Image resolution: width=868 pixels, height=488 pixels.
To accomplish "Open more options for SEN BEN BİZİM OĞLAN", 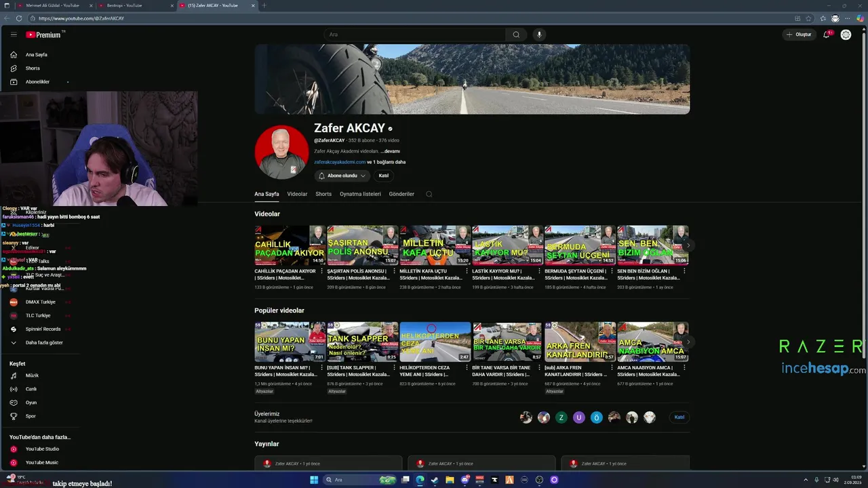I will tap(684, 271).
